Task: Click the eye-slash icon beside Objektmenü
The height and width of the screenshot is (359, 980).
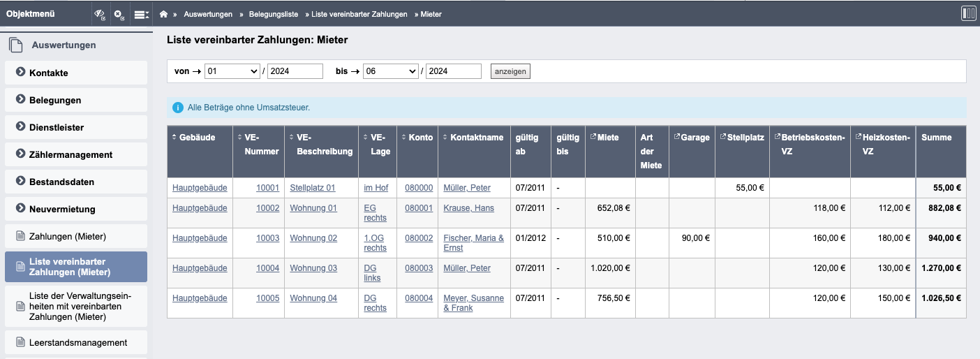Action: click(x=100, y=14)
